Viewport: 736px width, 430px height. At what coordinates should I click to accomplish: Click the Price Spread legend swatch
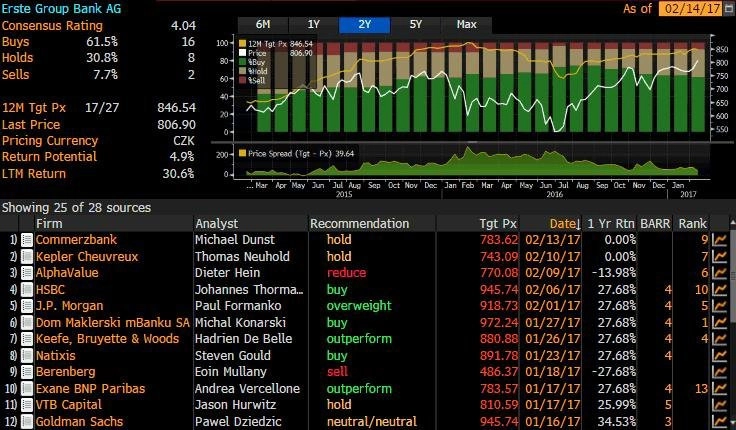coord(243,153)
